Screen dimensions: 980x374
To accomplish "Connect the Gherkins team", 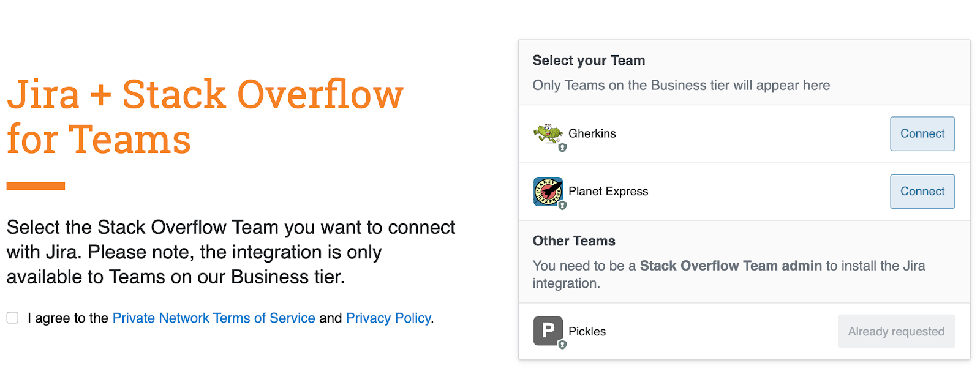I will click(922, 133).
